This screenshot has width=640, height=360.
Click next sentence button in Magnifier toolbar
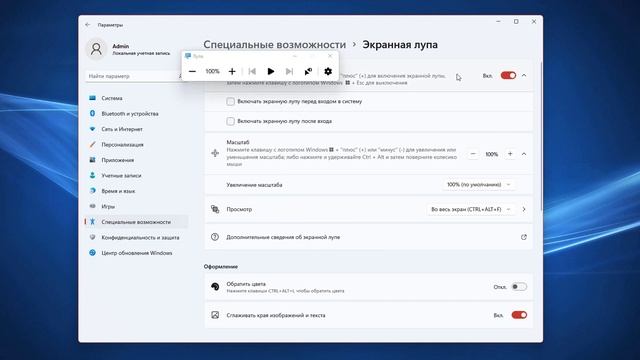(x=289, y=71)
